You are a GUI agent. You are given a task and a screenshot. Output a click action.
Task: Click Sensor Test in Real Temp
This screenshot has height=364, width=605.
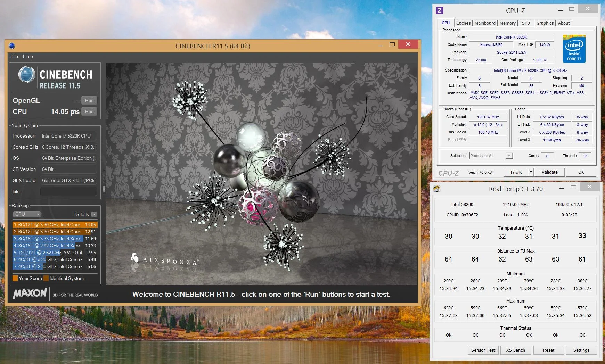483,350
